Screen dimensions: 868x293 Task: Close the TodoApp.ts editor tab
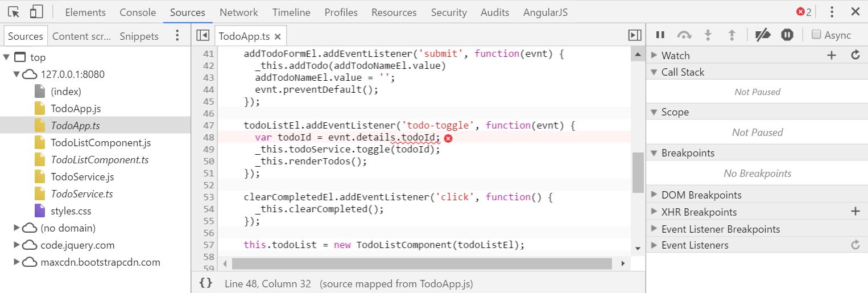tap(278, 36)
